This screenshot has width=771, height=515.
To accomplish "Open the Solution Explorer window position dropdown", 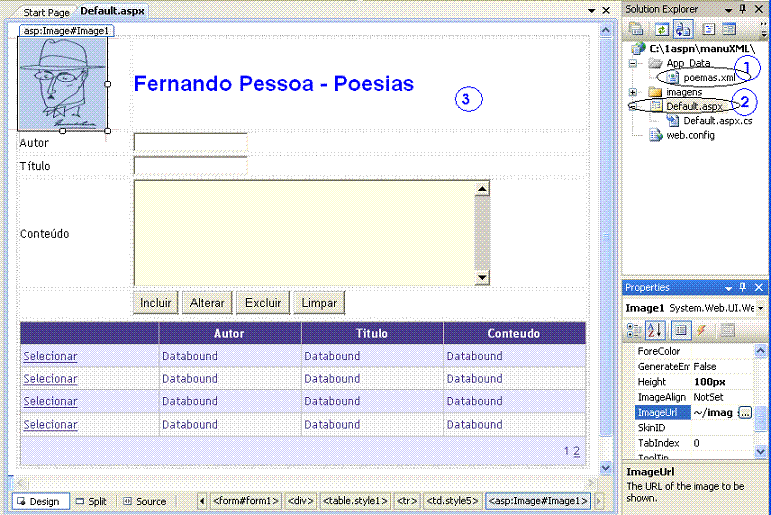I will click(728, 10).
